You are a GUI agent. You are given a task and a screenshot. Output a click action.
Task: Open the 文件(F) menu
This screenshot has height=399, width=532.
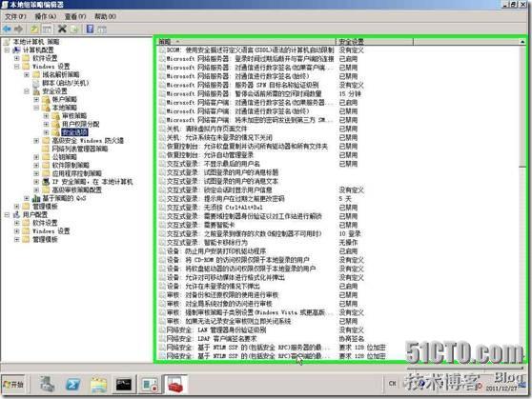tap(15, 16)
